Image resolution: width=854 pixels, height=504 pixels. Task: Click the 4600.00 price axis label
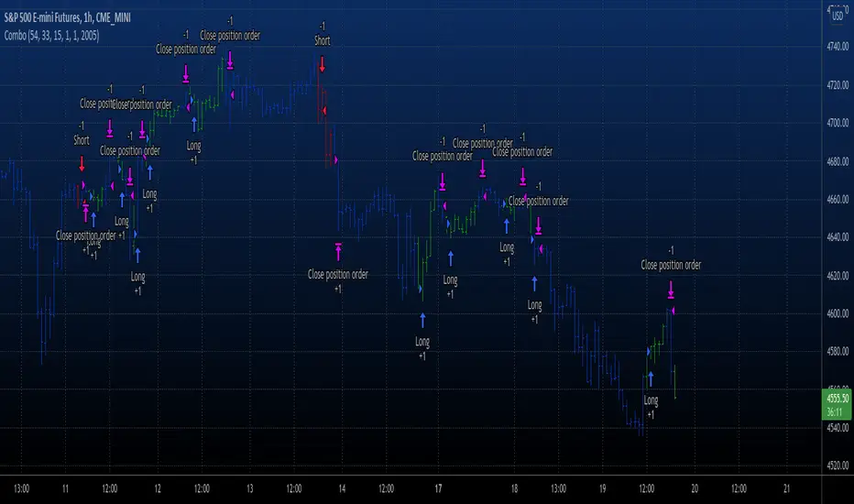pos(838,313)
